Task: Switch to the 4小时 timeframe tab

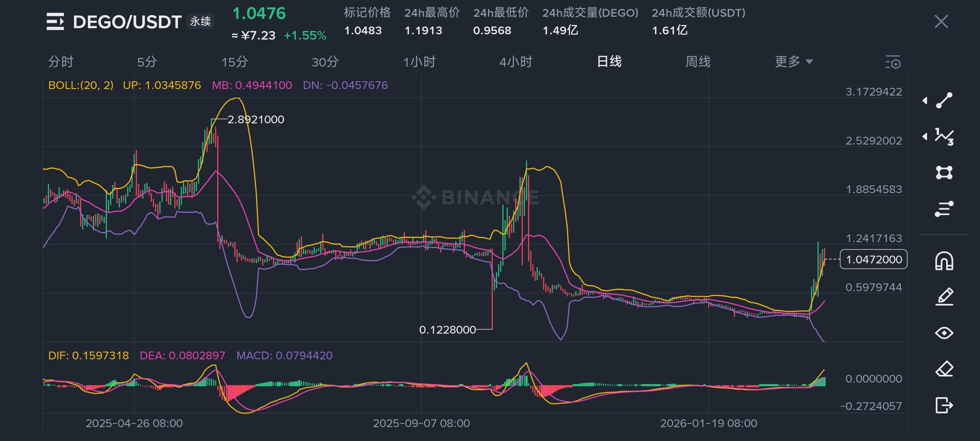Action: click(516, 62)
